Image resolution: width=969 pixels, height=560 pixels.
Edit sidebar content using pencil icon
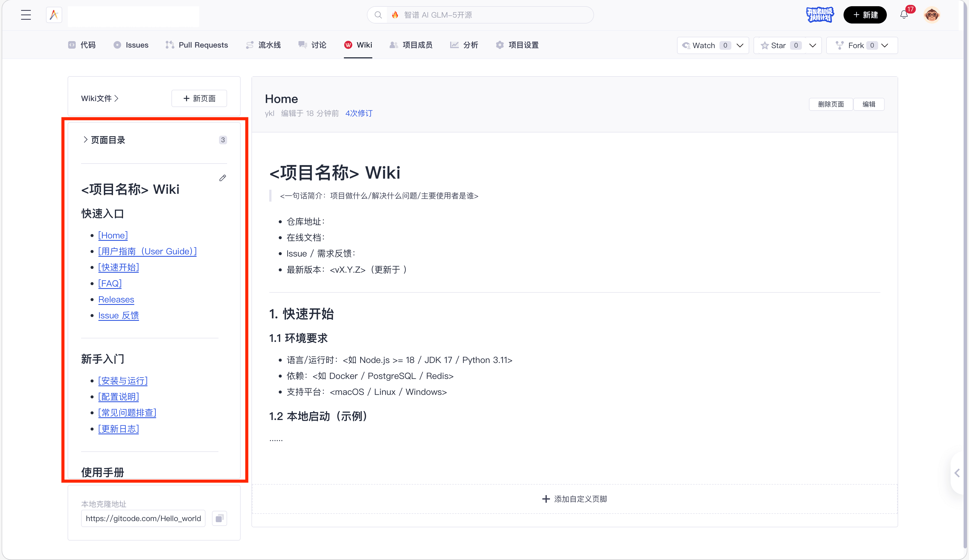[223, 178]
